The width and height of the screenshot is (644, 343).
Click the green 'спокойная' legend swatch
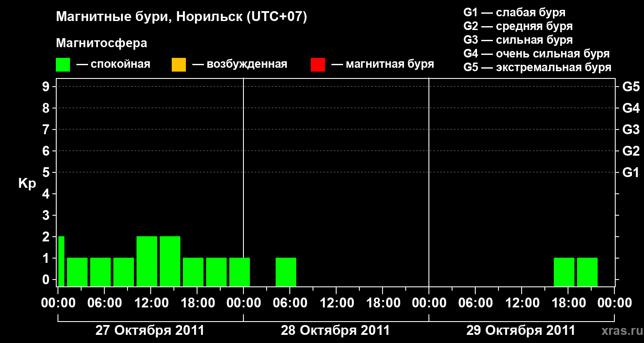[63, 64]
